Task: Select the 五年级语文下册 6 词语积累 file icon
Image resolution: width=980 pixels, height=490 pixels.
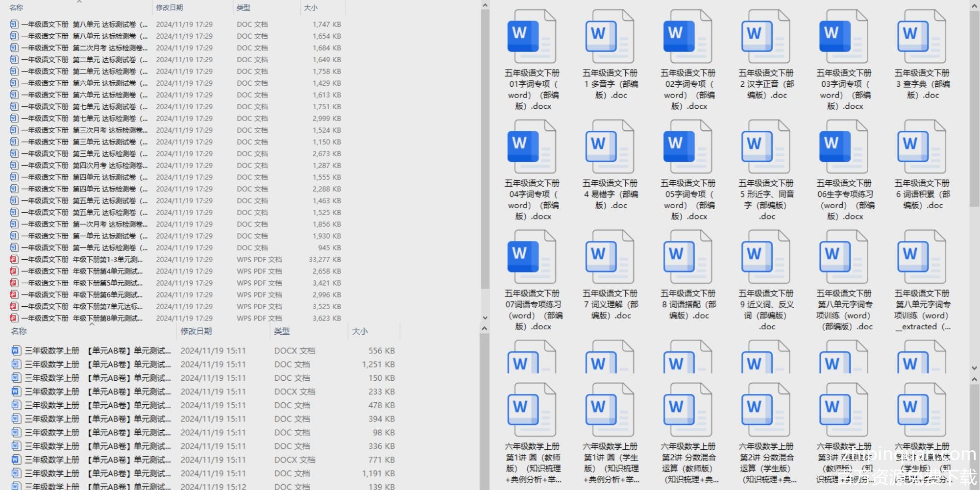Action: click(921, 147)
